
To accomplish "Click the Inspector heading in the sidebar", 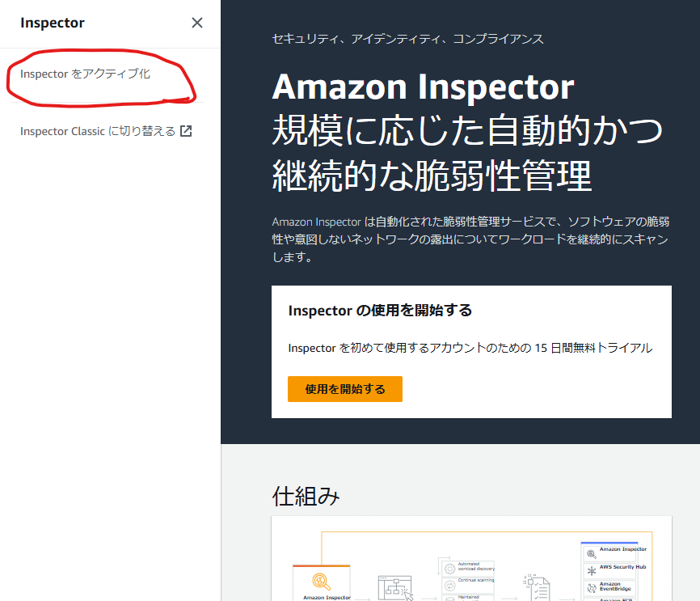I will tap(53, 23).
